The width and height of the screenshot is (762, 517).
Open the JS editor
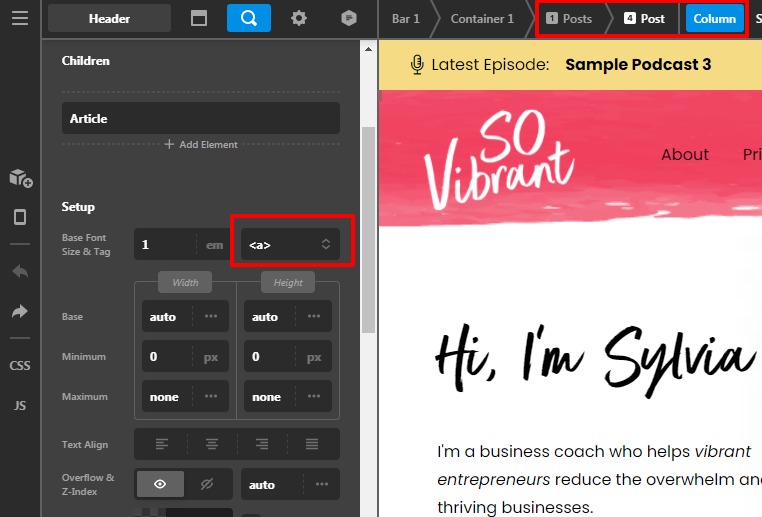(x=20, y=405)
